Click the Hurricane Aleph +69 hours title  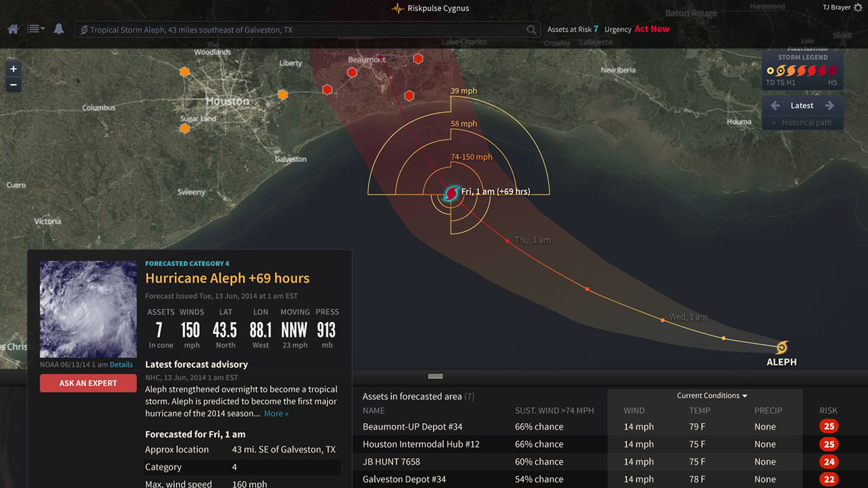[x=227, y=278]
